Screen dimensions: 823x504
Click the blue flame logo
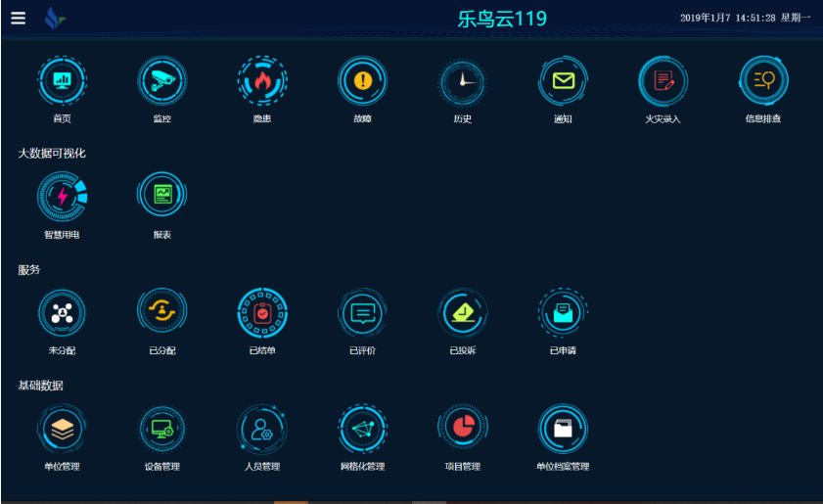click(x=54, y=19)
